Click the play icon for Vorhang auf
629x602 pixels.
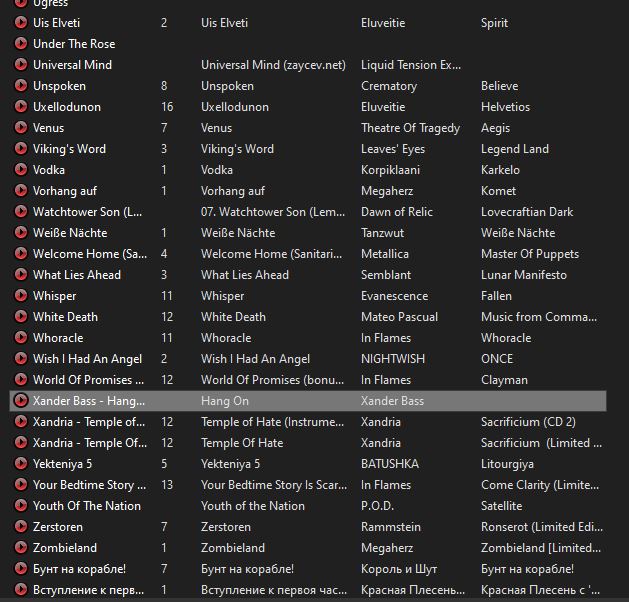click(21, 190)
